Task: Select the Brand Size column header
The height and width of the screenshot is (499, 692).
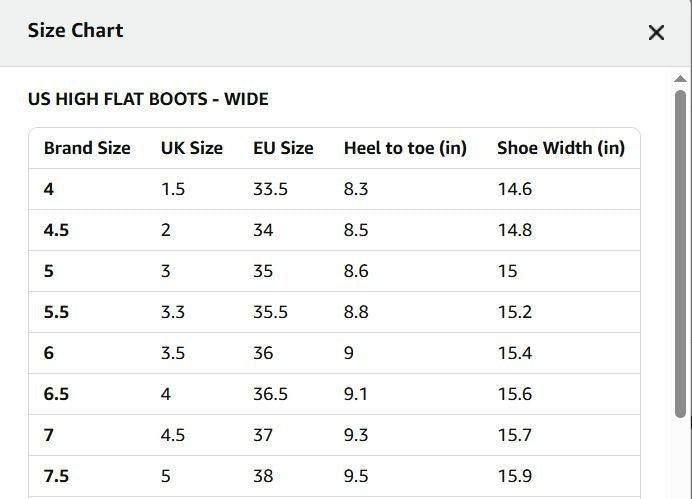Action: (87, 148)
